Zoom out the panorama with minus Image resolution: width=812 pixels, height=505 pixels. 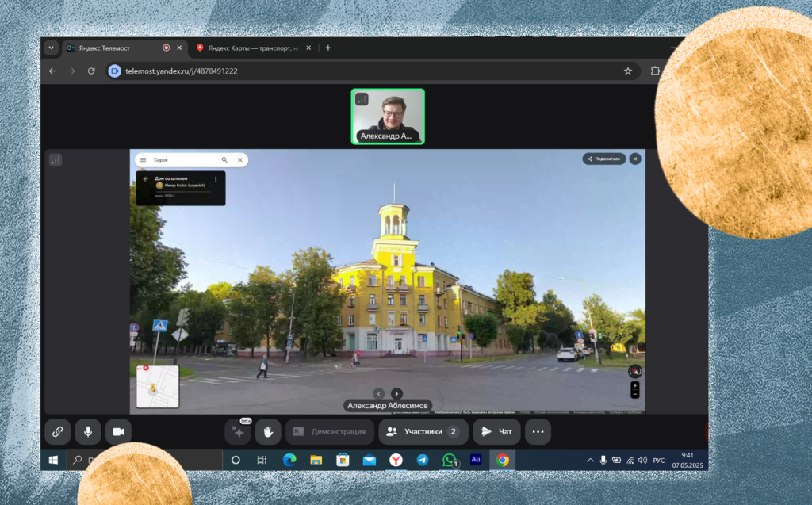(635, 395)
